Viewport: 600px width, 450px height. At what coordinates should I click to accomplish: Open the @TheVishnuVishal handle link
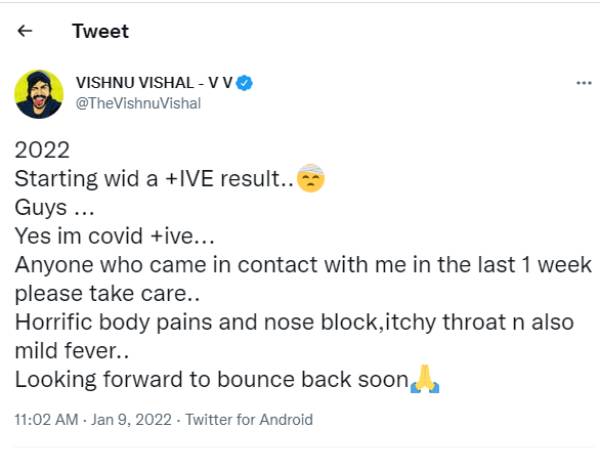click(138, 103)
